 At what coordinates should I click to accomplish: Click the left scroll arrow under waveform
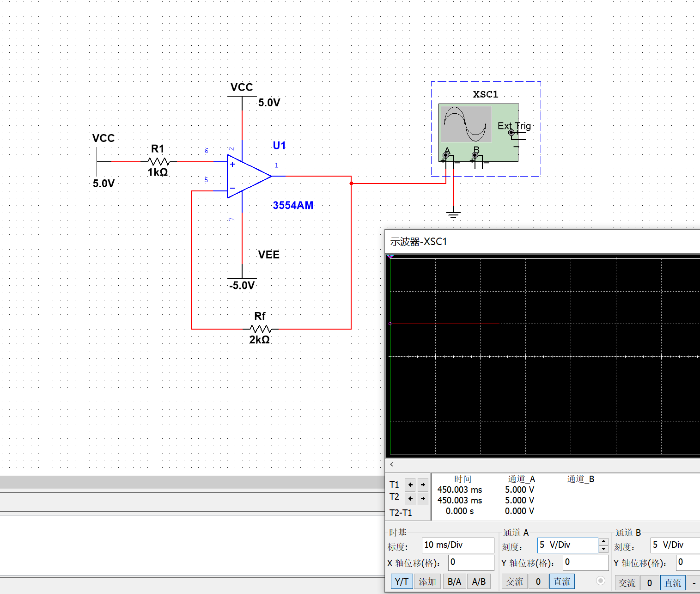(x=392, y=465)
